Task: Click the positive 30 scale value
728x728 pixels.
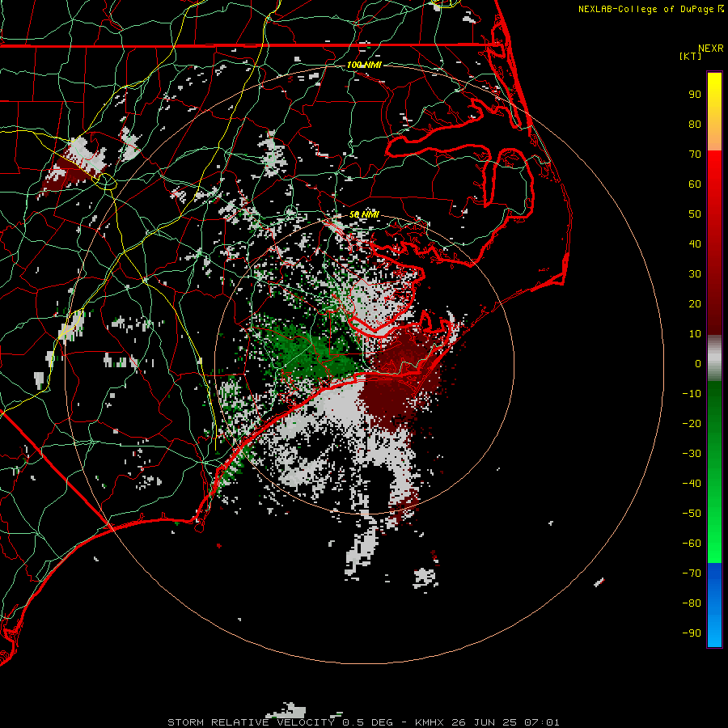Action: tap(695, 274)
